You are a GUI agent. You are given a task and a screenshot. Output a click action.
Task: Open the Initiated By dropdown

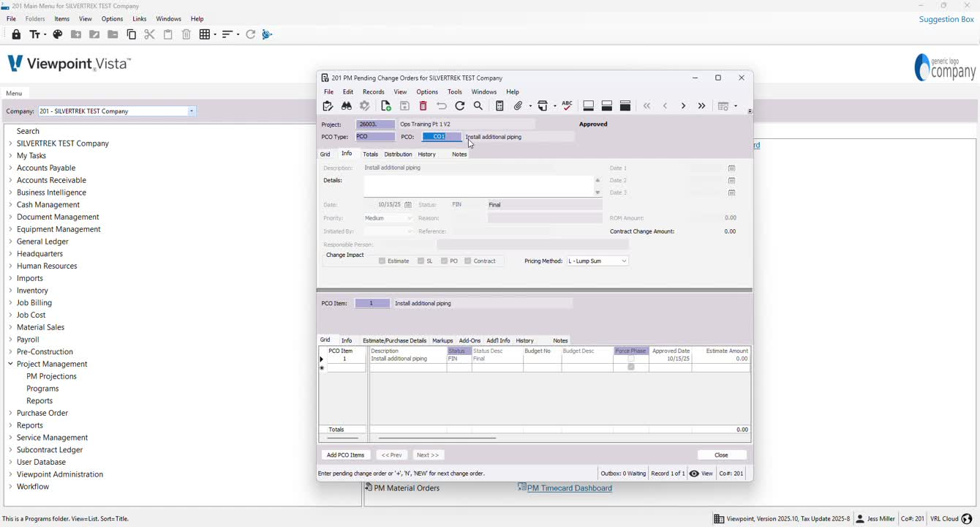point(410,231)
